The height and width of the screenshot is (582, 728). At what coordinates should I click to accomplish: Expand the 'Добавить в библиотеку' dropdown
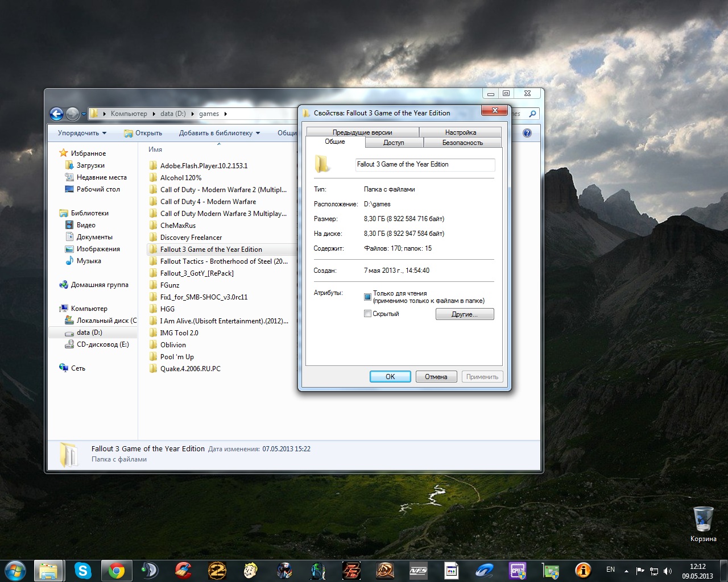[x=219, y=133]
